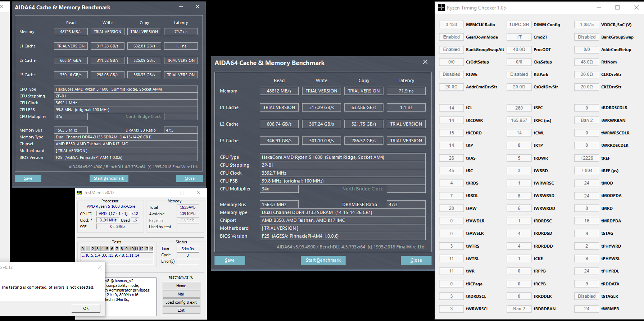
Task: Click L3 Cache copy 368.33 GB/s value
Action: point(144,75)
